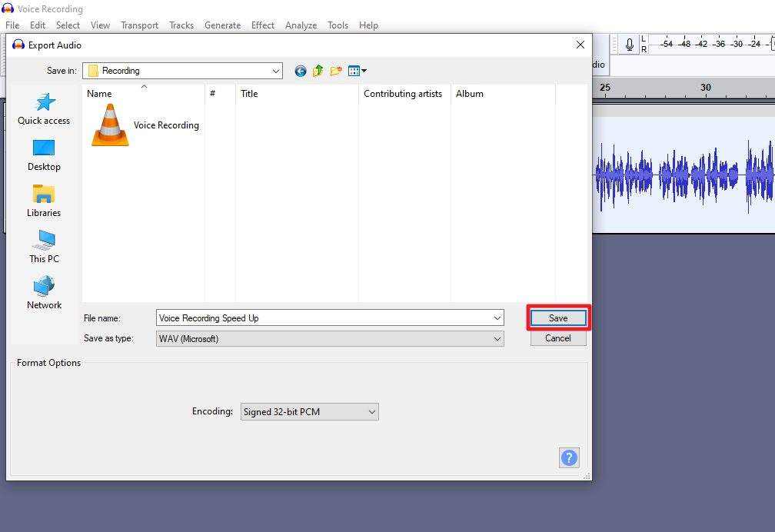Open This PC location in sidebar
The width and height of the screenshot is (775, 532).
coord(44,247)
